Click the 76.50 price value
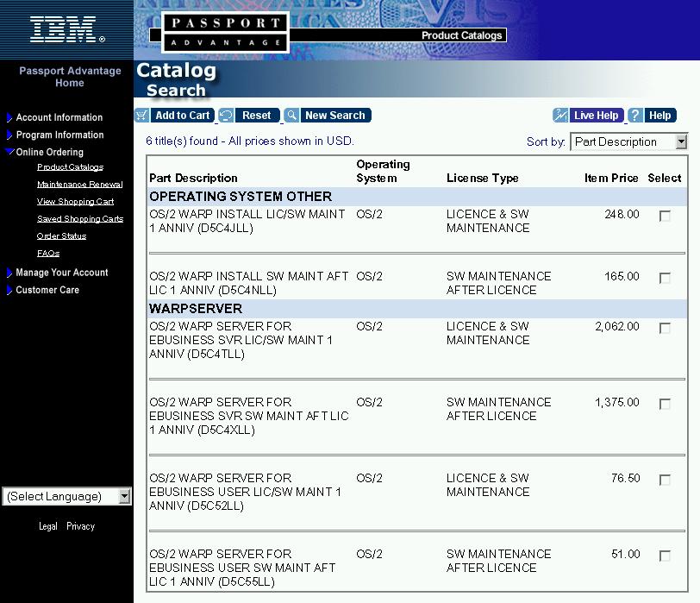The height and width of the screenshot is (603, 700). click(x=626, y=479)
